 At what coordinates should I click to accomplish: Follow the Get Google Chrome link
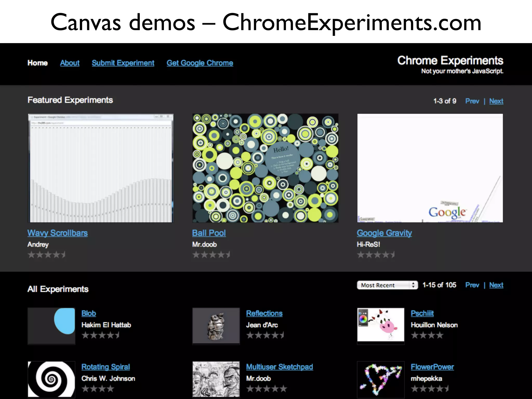200,63
